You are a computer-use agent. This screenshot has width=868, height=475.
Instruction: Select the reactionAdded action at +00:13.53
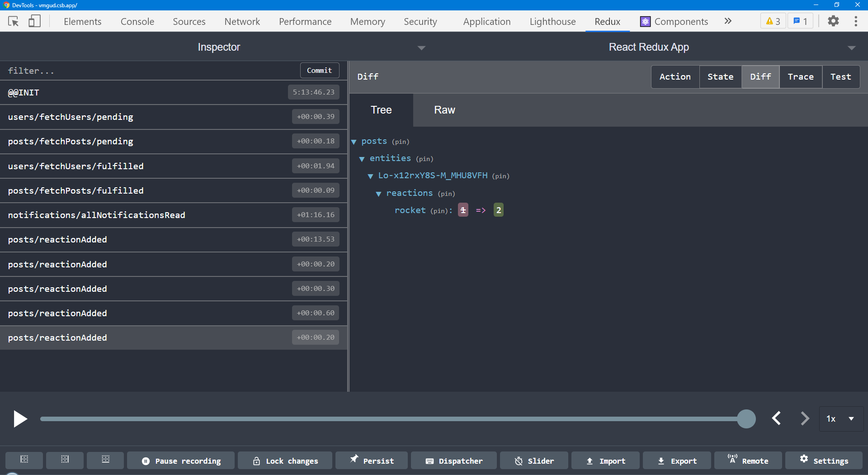(174, 239)
